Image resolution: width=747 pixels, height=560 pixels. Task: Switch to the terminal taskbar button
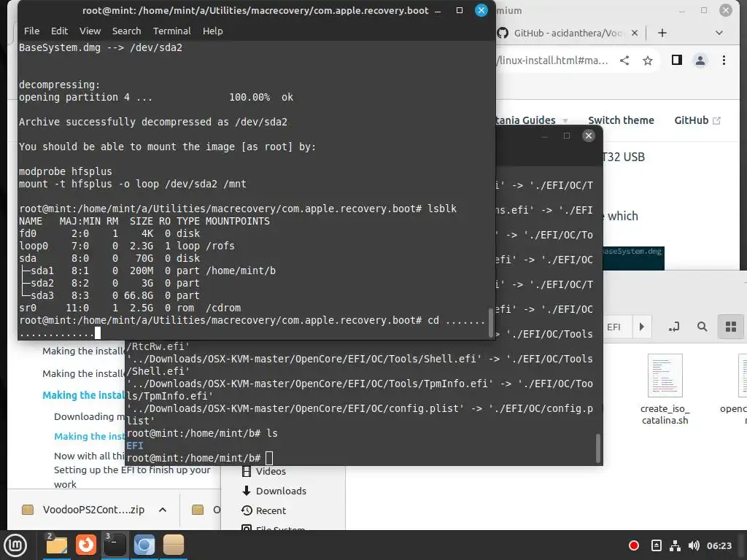(x=115, y=545)
